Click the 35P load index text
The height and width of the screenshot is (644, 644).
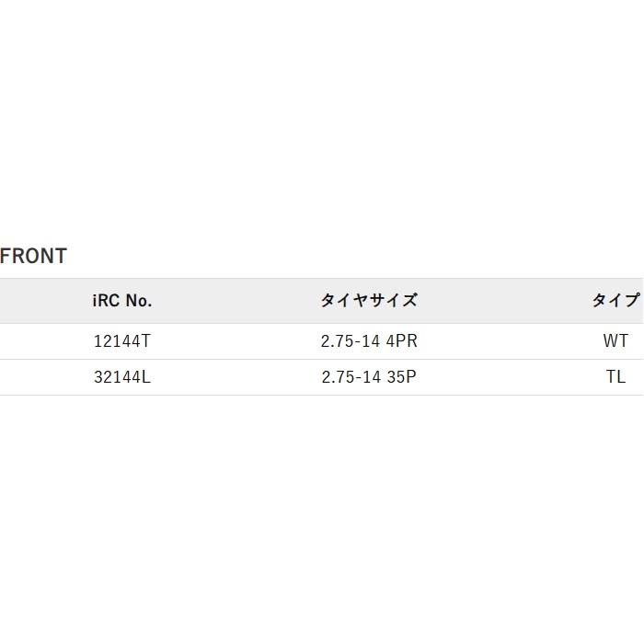tap(401, 377)
